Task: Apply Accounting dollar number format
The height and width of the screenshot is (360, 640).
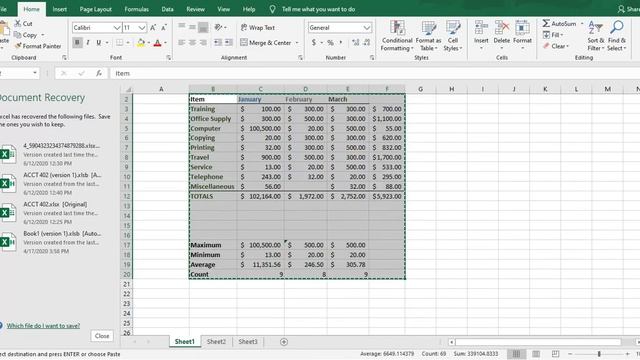Action: click(x=313, y=42)
